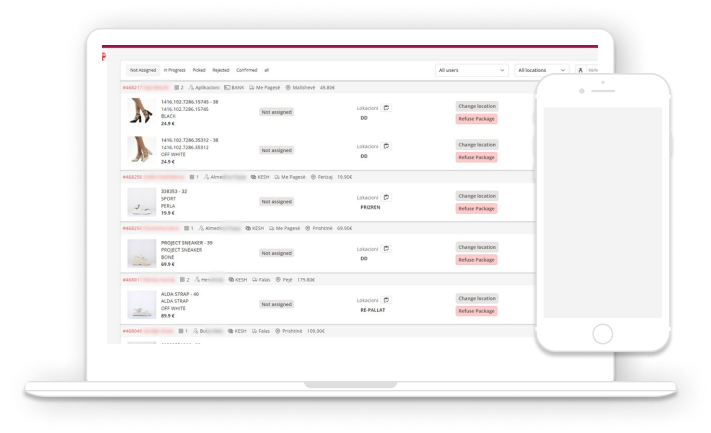Click Change location for the BLACK shoe item
This screenshot has width=711, height=433.
476,106
